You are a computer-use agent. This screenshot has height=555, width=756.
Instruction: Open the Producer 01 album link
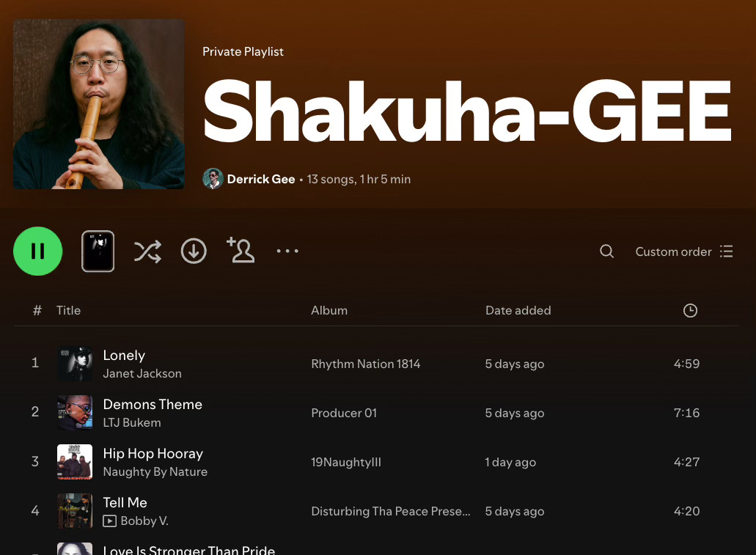tap(344, 413)
